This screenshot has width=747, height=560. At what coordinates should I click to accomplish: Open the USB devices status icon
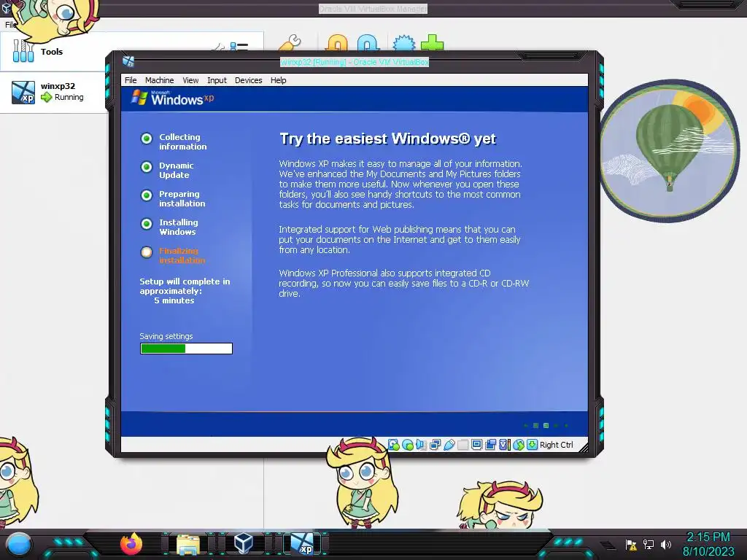pos(449,445)
